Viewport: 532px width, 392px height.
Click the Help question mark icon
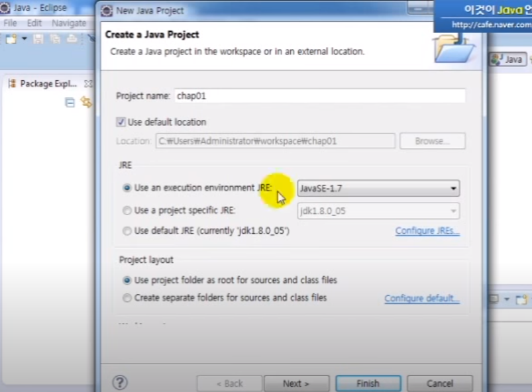tap(120, 383)
